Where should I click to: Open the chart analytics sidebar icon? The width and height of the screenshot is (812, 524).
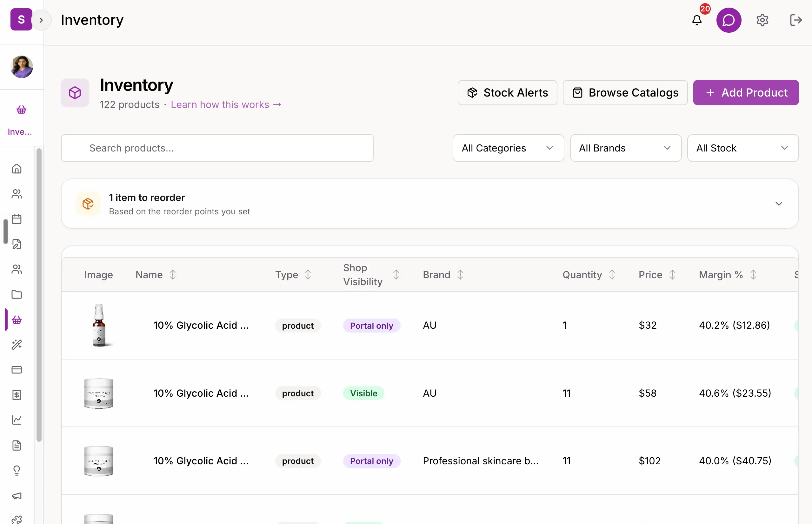[x=17, y=420]
